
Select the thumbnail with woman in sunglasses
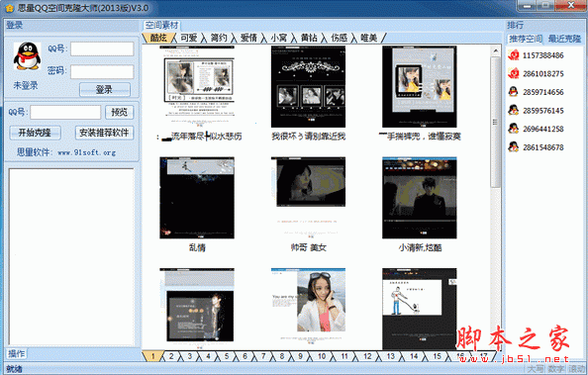pos(308,308)
